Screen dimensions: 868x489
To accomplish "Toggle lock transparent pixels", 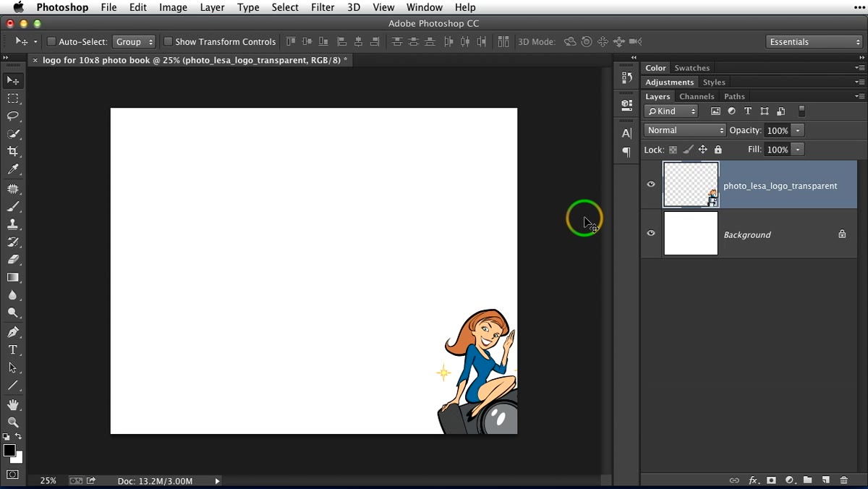I will (673, 150).
